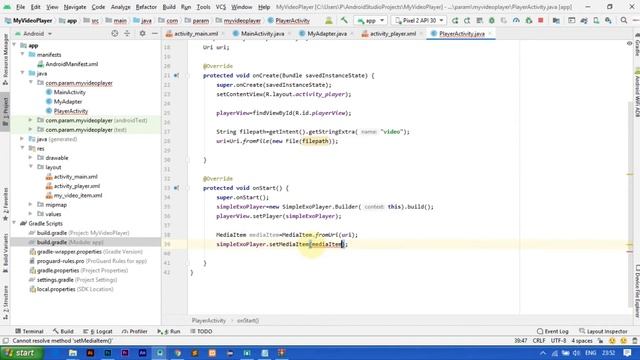Screen dimensions: 640x360
Task: Open the Navigate menu
Action: pos(75,7)
